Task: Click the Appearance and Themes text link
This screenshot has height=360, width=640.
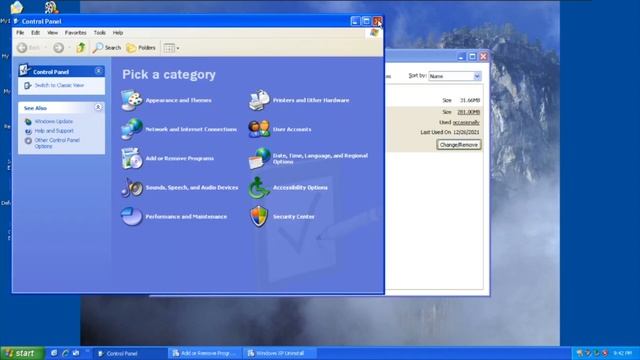Action: pos(178,100)
